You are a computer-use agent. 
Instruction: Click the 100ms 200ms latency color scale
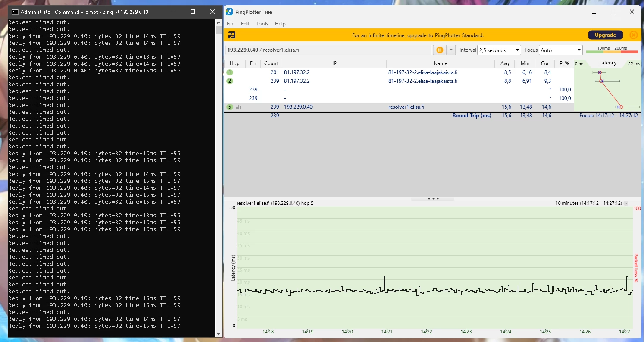(611, 50)
